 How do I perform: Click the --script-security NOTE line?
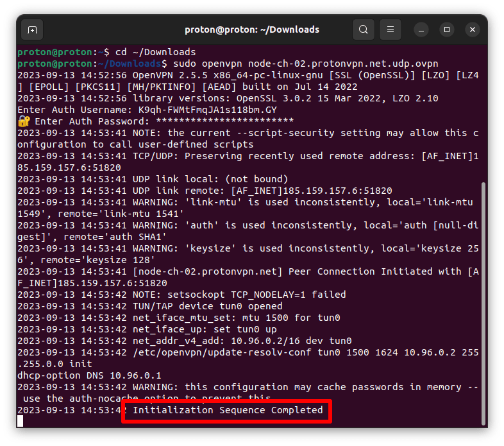point(248,139)
